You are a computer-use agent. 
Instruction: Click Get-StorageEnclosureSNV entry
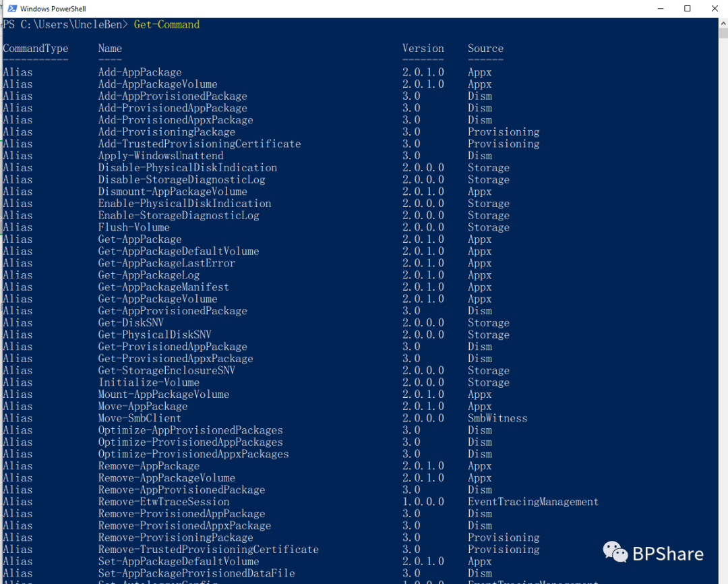tap(166, 370)
